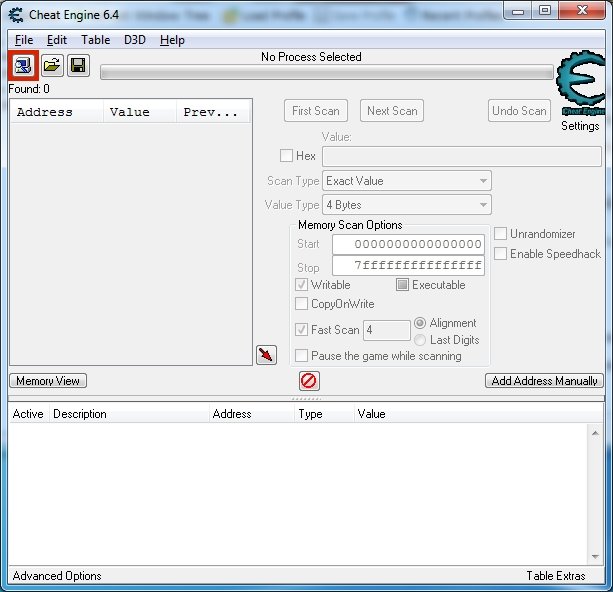Copy selected addresses with red arrow icon

coord(266,355)
